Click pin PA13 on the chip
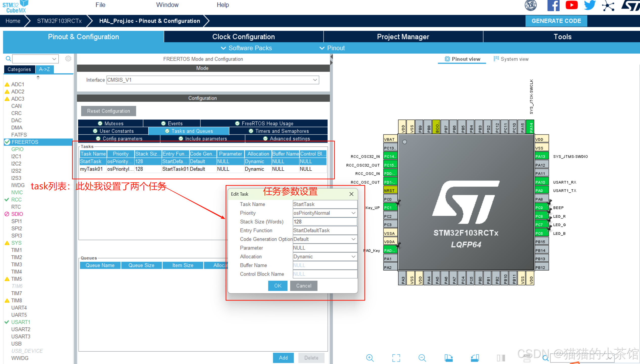Image resolution: width=640 pixels, height=364 pixels. (541, 156)
